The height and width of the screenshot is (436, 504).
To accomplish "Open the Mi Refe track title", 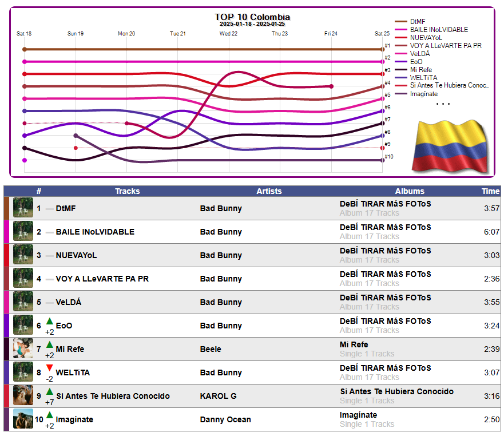I will [70, 349].
